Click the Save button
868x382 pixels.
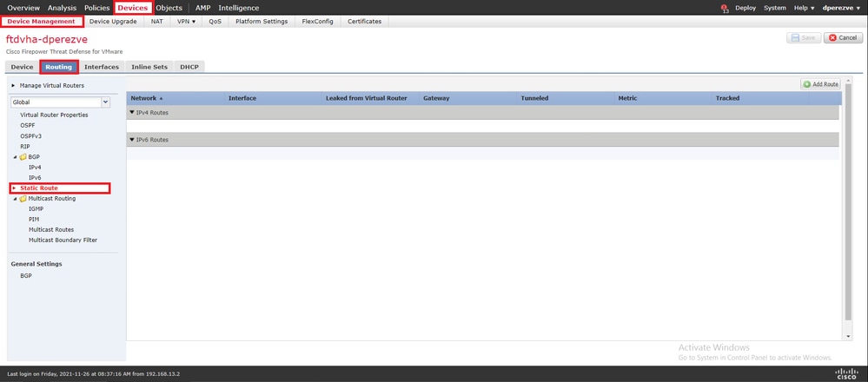pos(803,37)
